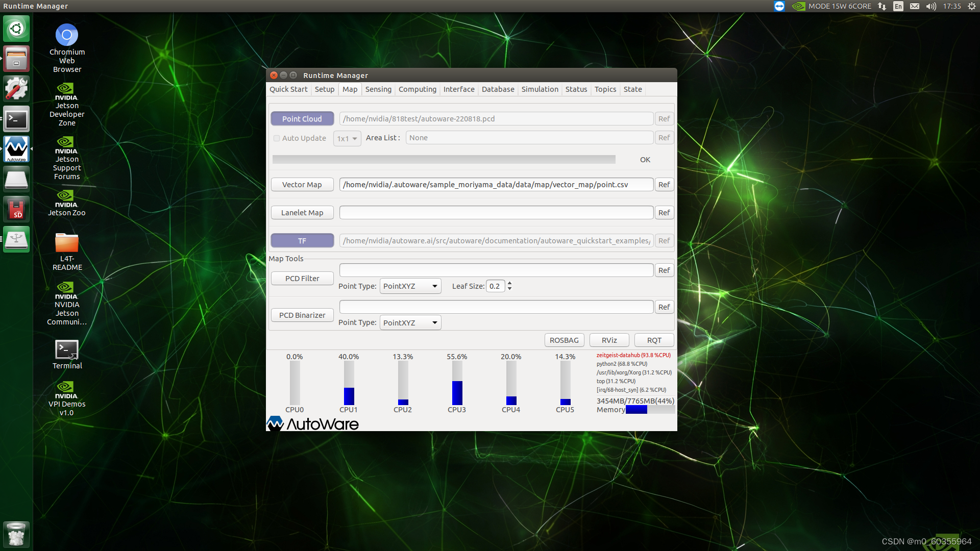This screenshot has height=551, width=980.
Task: Switch to the Computing tab
Action: coord(417,89)
